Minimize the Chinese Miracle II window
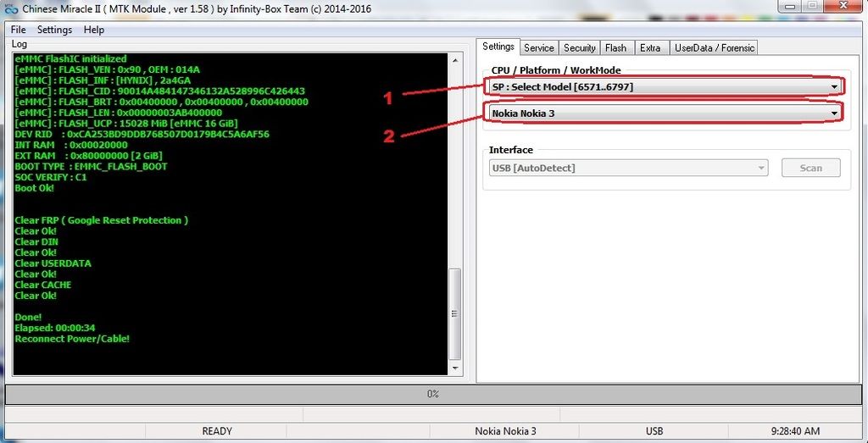The height and width of the screenshot is (443, 868). 789,6
